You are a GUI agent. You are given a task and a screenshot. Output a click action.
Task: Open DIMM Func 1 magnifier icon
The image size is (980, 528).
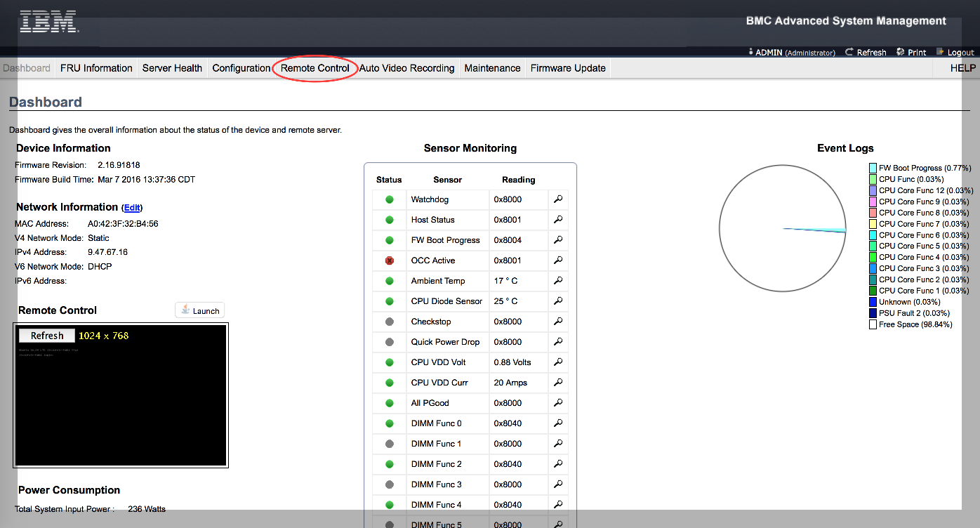558,444
